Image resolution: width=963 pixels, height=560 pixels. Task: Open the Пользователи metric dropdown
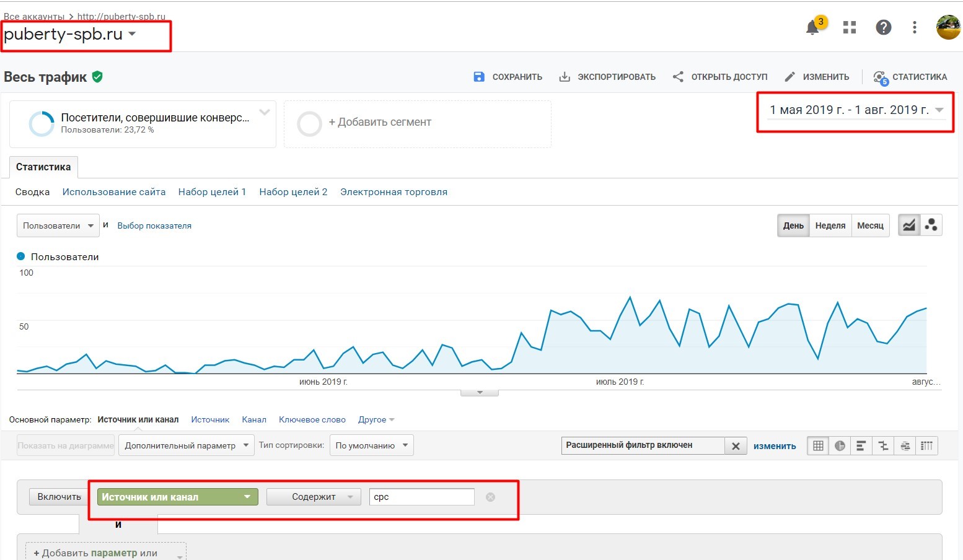58,225
